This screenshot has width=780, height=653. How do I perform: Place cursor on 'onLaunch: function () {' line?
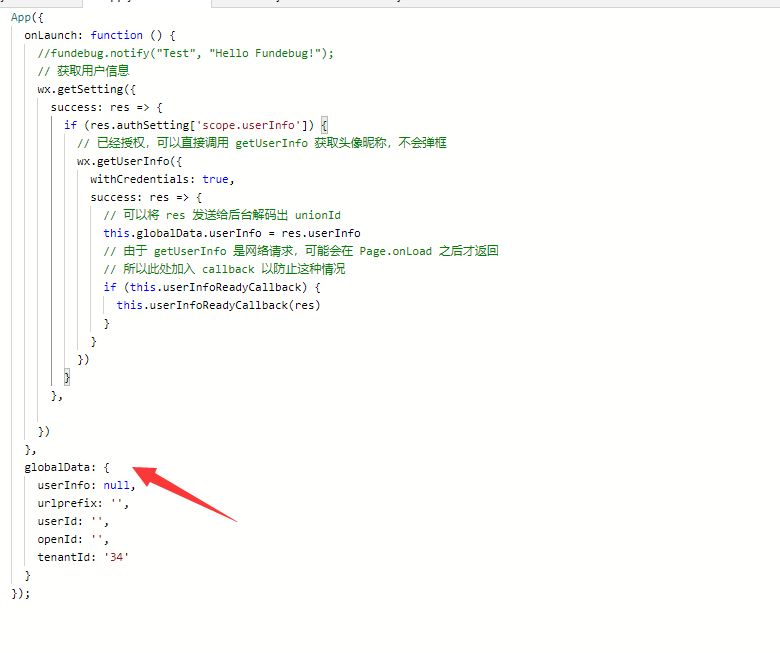pyautogui.click(x=99, y=35)
